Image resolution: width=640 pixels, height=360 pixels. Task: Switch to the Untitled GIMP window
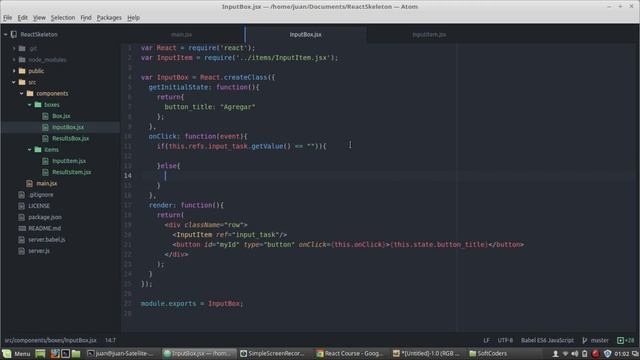pos(428,353)
